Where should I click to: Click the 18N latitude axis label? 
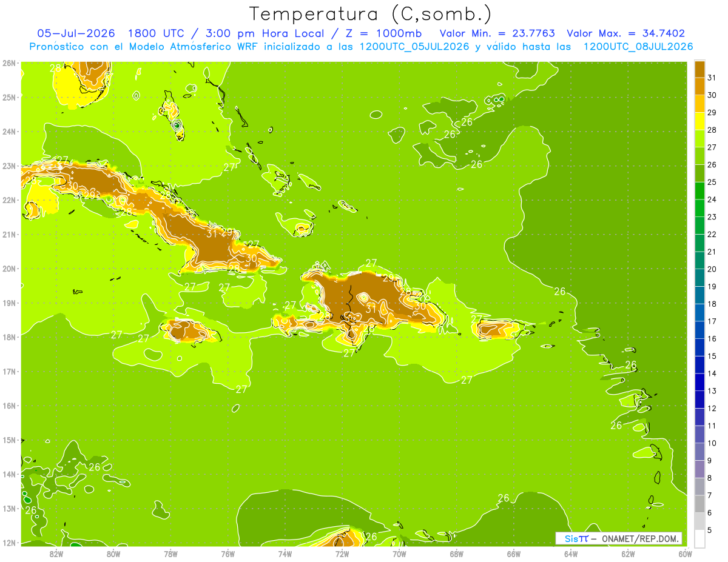coord(9,337)
